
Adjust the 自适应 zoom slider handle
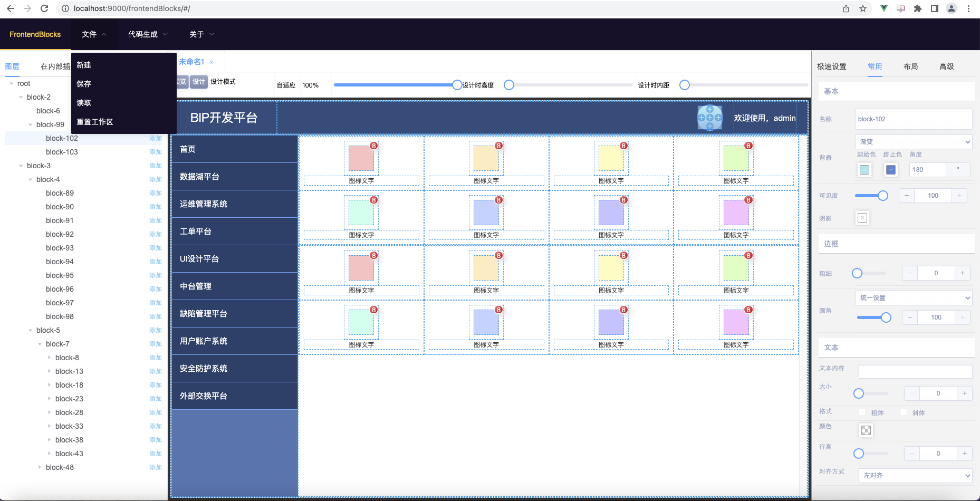tap(457, 85)
